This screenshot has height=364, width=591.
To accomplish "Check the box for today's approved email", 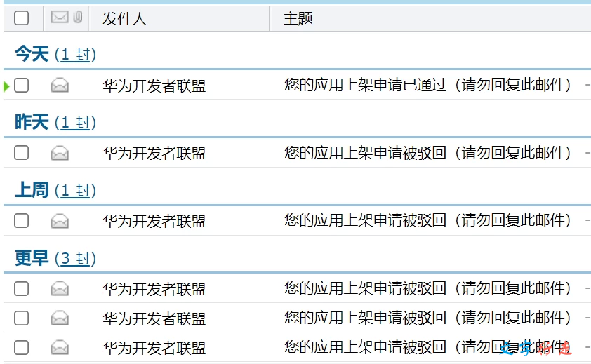I will [22, 86].
